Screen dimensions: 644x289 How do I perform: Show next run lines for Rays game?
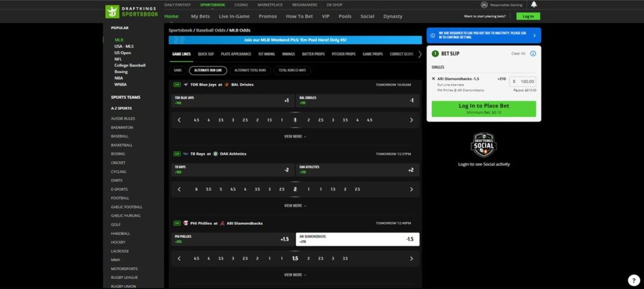click(411, 189)
